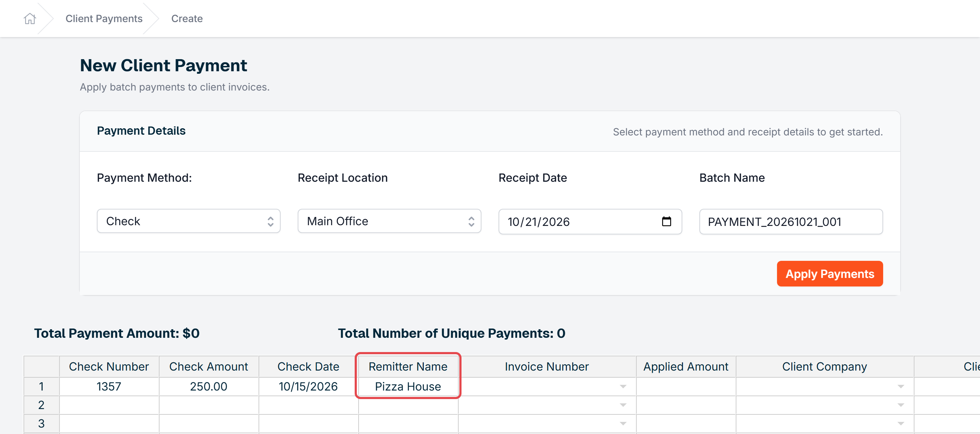Select row header 1 in the grid
The width and height of the screenshot is (980, 434).
point(41,387)
